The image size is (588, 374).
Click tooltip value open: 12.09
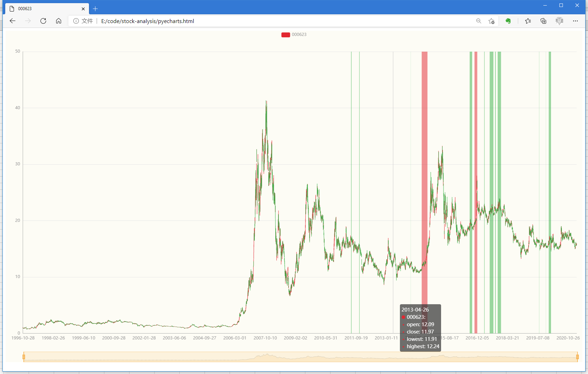(420, 324)
